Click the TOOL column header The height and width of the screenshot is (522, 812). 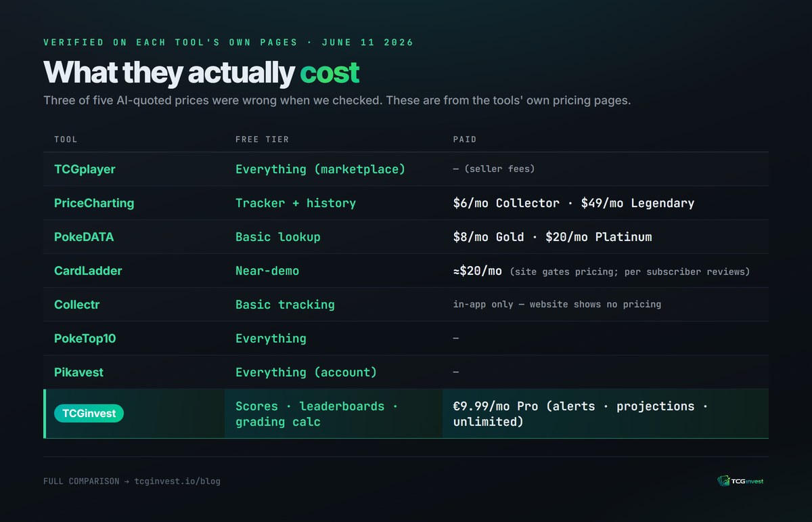pyautogui.click(x=66, y=139)
